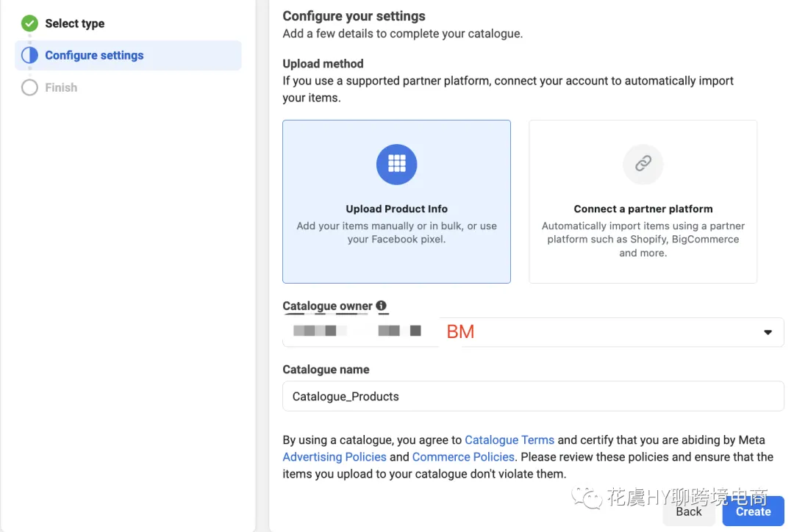The height and width of the screenshot is (532, 794).
Task: Open the Catalogue owner BM selector
Action: (x=533, y=332)
